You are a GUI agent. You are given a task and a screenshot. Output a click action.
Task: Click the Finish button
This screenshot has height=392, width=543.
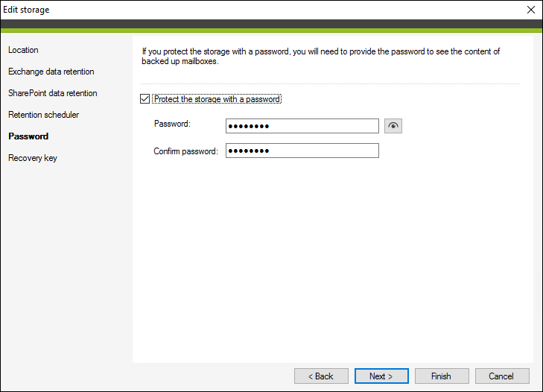click(442, 376)
